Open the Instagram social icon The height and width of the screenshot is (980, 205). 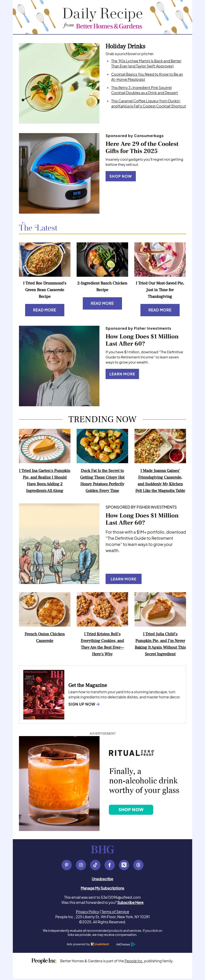click(81, 865)
